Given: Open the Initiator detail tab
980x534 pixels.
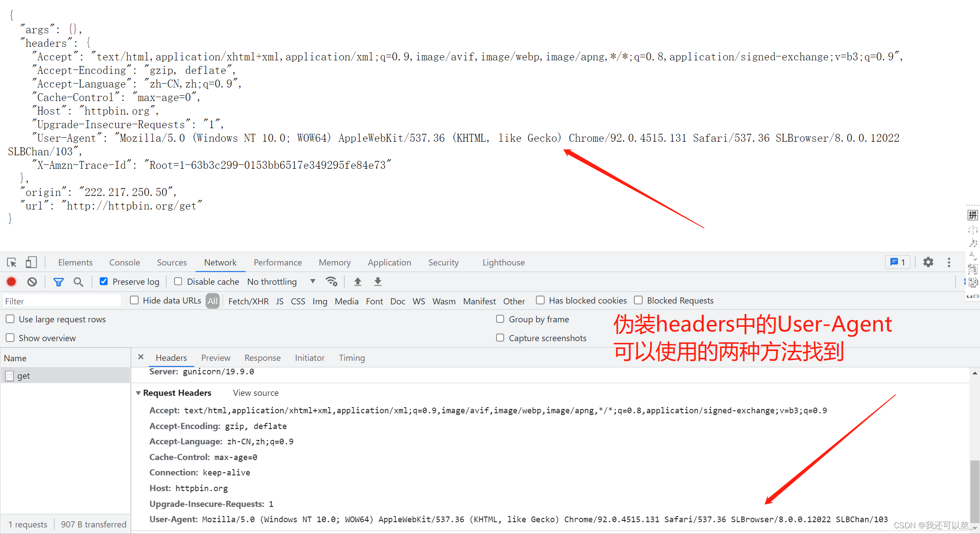Looking at the screenshot, I should (310, 358).
